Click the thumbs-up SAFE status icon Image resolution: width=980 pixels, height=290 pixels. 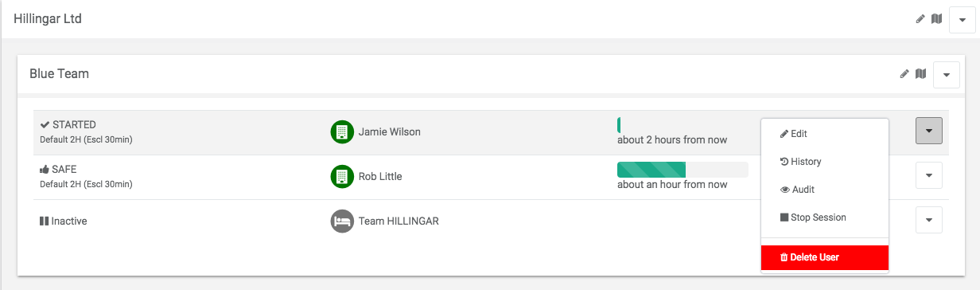(x=45, y=169)
